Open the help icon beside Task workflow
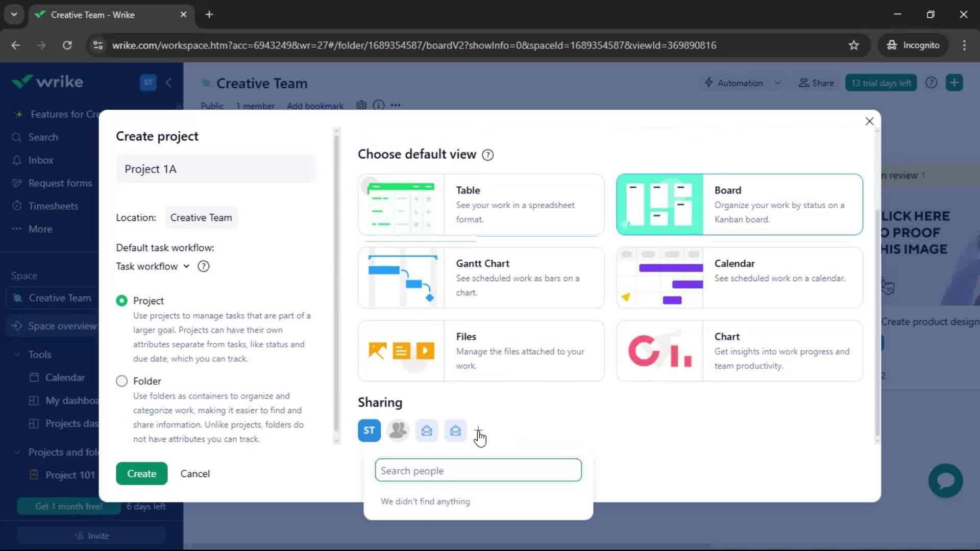980x551 pixels. click(203, 266)
